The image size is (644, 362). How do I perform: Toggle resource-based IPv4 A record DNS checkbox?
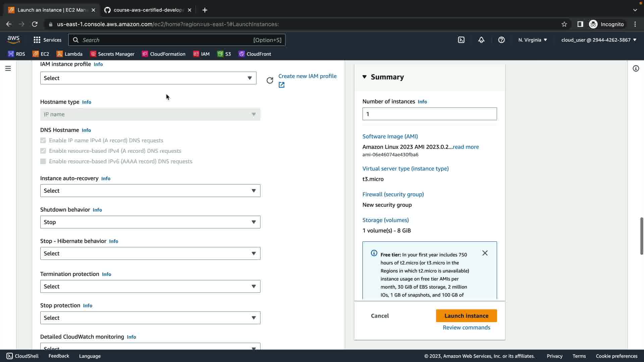point(43,151)
